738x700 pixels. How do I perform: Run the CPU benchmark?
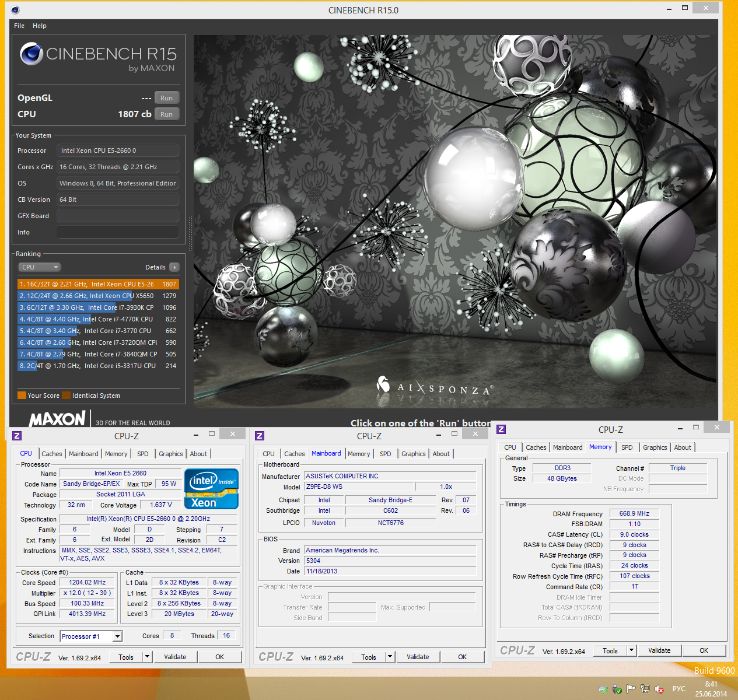(167, 114)
